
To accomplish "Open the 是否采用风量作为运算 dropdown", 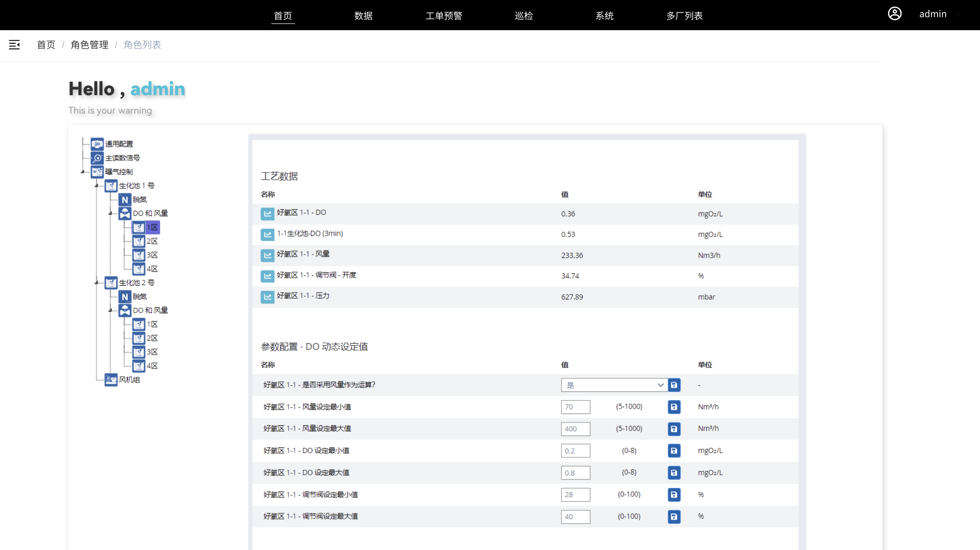I will pos(614,385).
